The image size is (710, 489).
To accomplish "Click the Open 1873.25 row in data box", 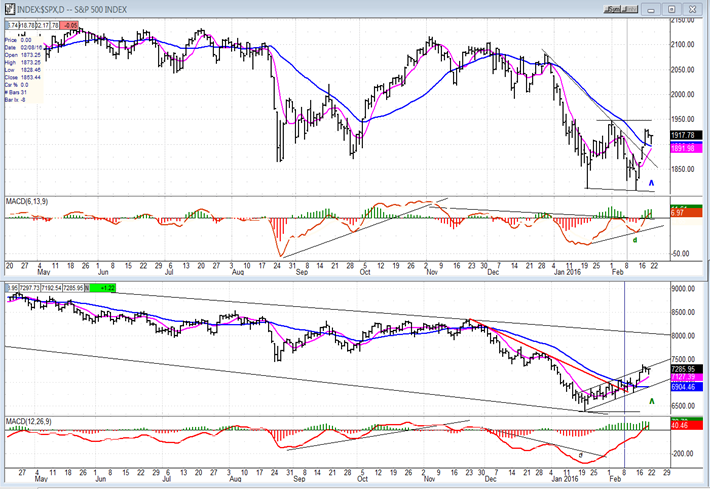I will point(23,55).
